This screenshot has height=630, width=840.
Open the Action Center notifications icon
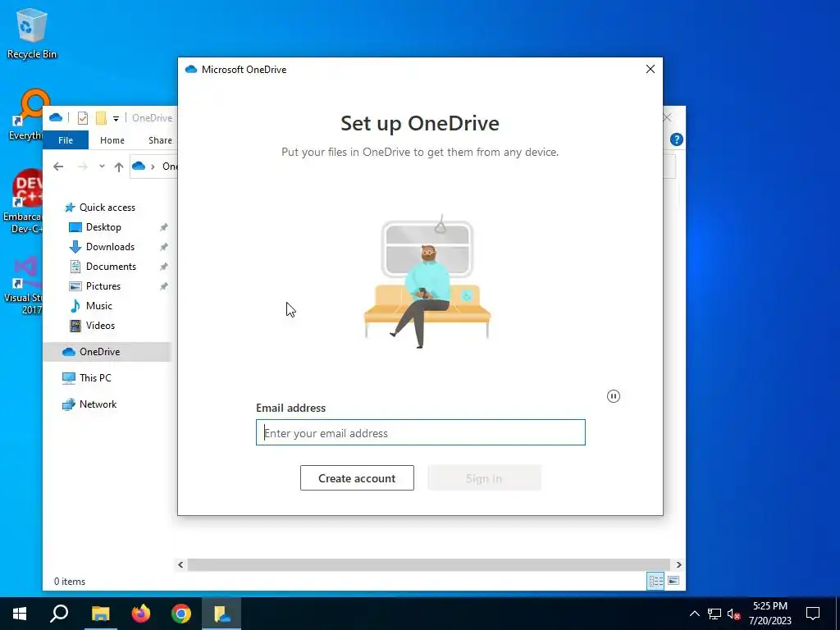tap(813, 614)
